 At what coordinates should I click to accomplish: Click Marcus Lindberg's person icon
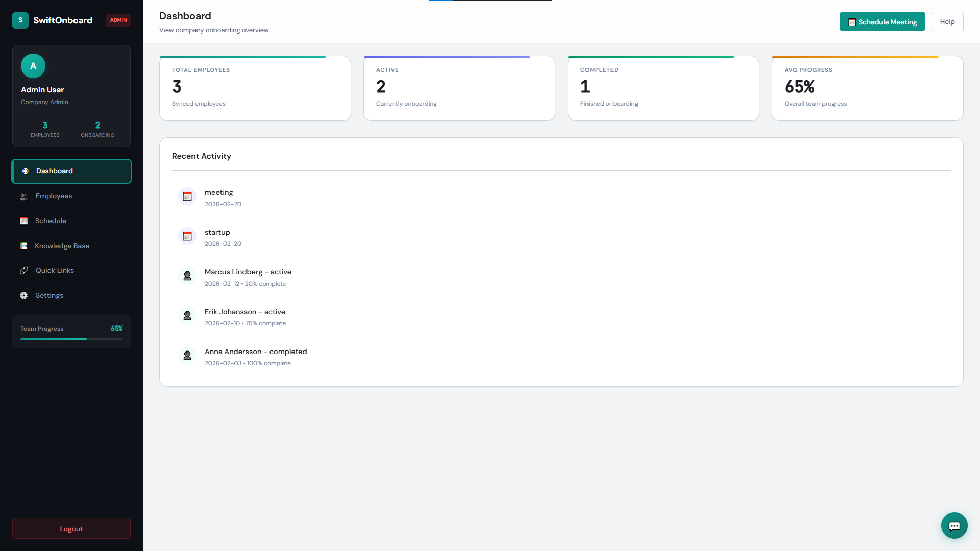coord(187,276)
